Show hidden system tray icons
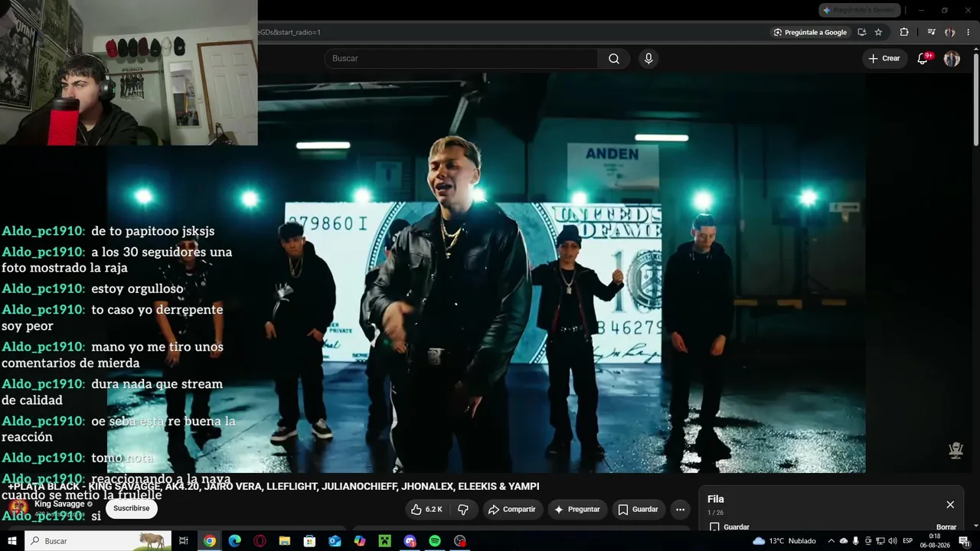Image resolution: width=980 pixels, height=551 pixels. 831,541
